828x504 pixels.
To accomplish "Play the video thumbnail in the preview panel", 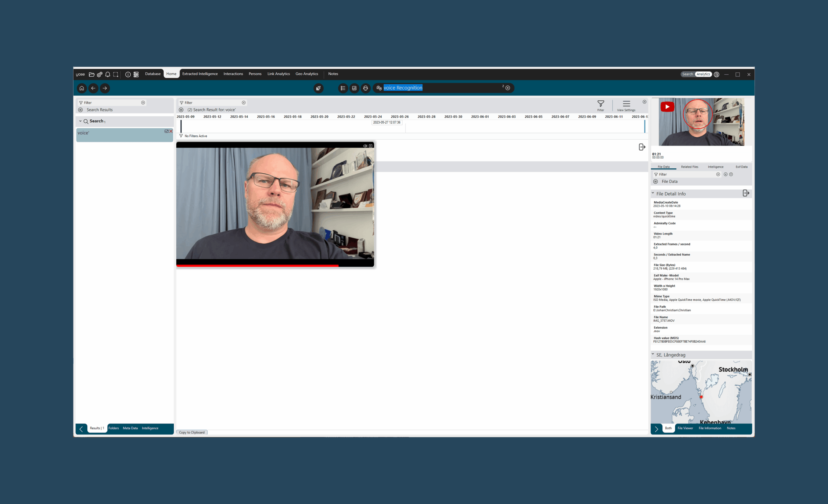I will (667, 107).
